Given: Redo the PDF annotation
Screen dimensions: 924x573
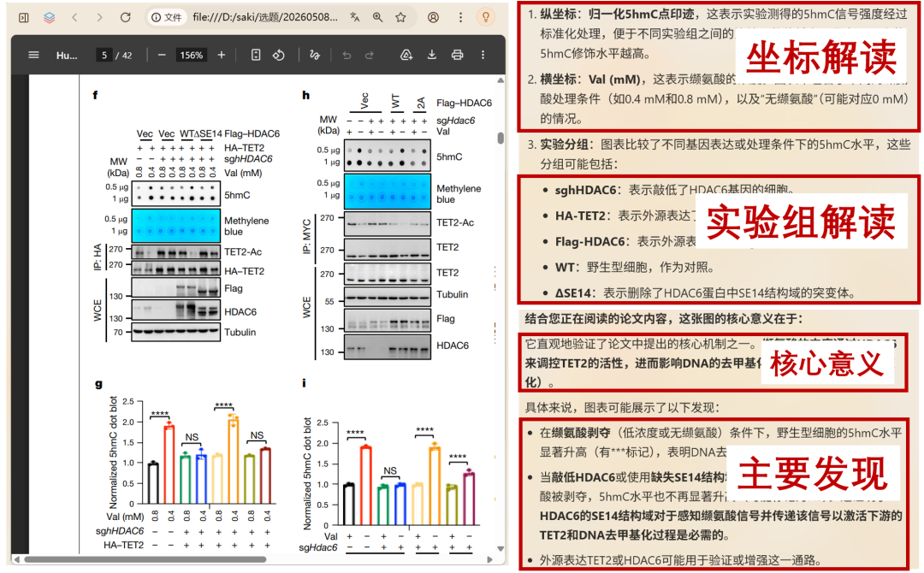Looking at the screenshot, I should click(370, 56).
